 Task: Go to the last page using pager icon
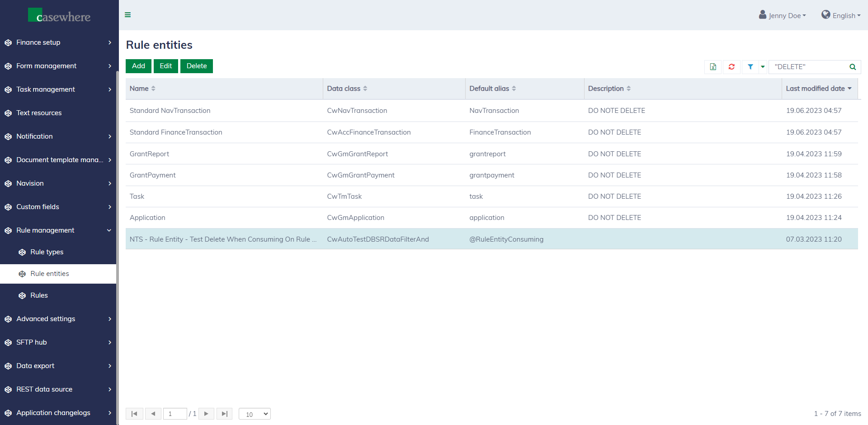click(224, 414)
